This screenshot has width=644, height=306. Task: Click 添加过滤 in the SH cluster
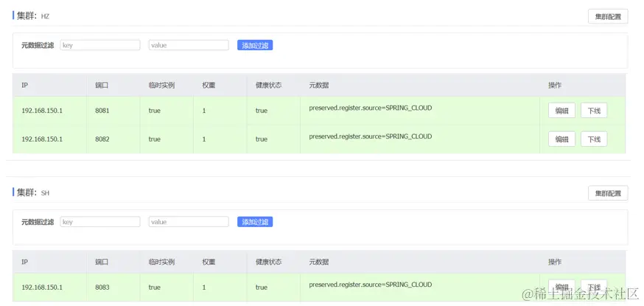click(x=255, y=221)
